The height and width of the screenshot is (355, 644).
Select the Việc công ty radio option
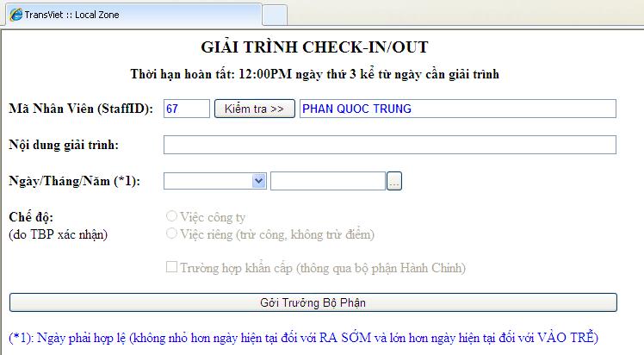tap(171, 215)
